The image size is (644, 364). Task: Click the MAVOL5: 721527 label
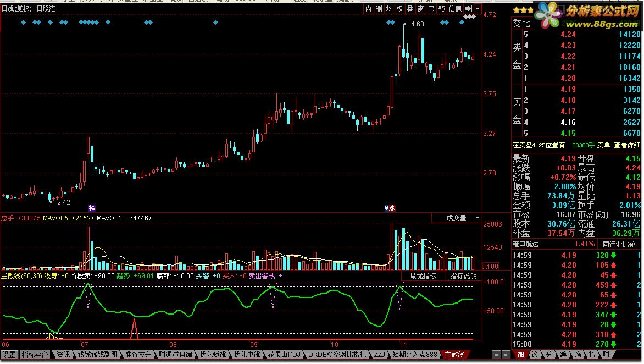68,218
